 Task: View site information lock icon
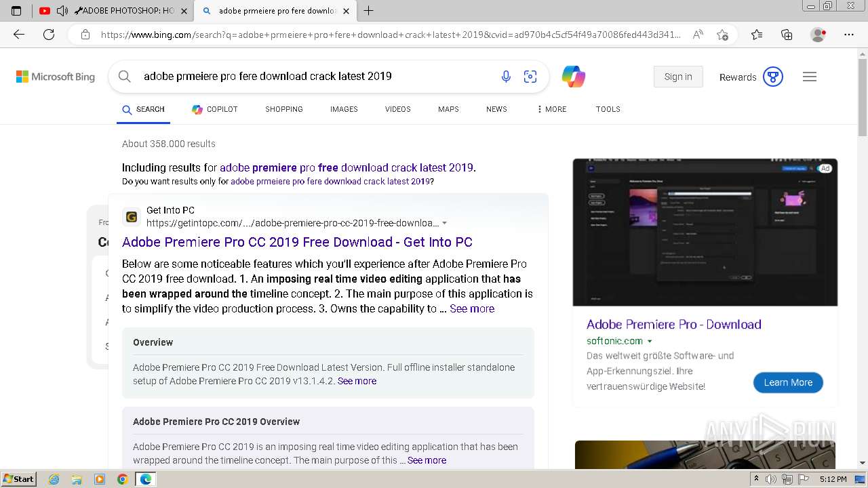coord(85,35)
